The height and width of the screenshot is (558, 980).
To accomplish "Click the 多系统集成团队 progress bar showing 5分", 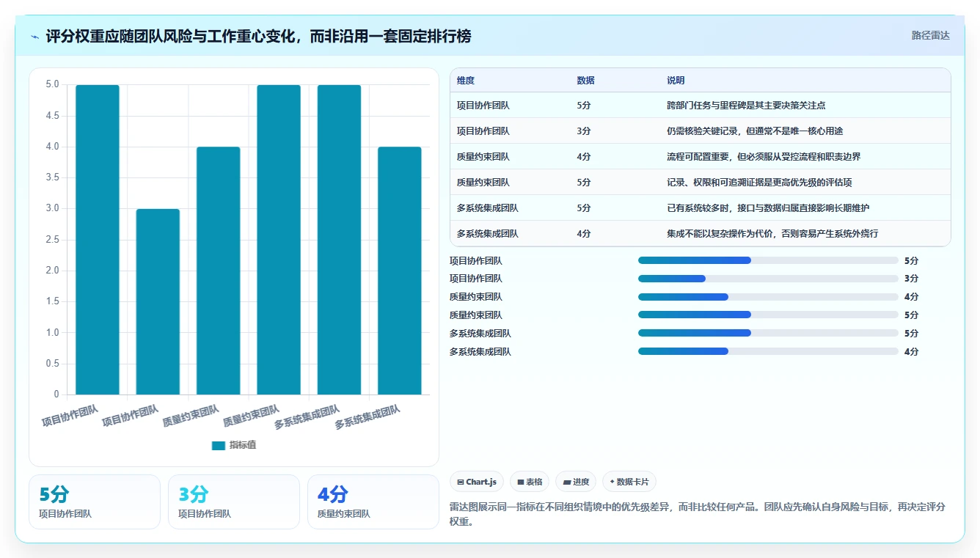I will [x=768, y=334].
